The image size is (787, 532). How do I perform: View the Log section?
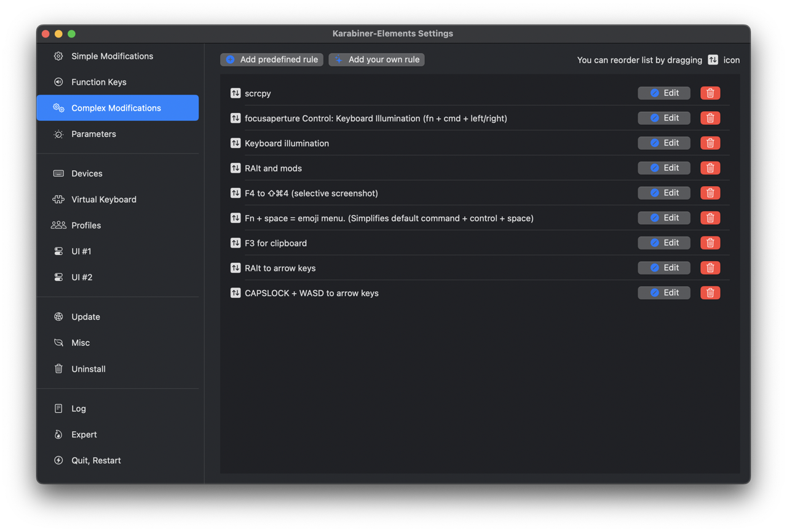pyautogui.click(x=117, y=409)
